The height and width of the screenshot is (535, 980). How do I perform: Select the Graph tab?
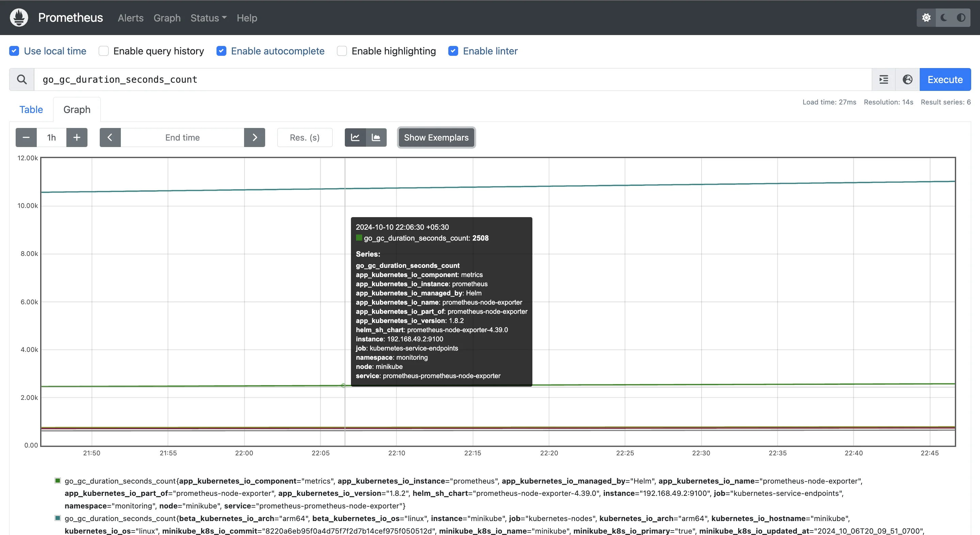(x=77, y=110)
